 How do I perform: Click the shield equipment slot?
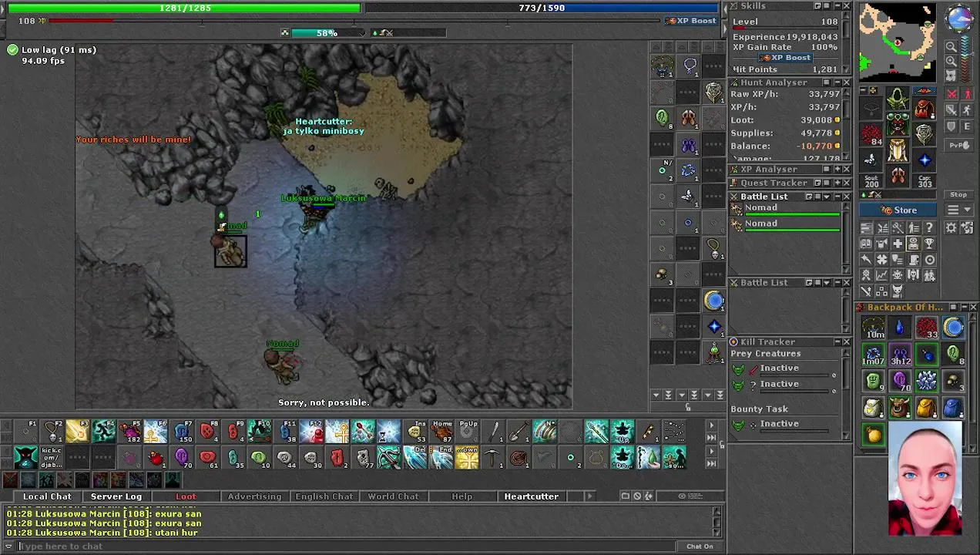pyautogui.click(x=925, y=135)
